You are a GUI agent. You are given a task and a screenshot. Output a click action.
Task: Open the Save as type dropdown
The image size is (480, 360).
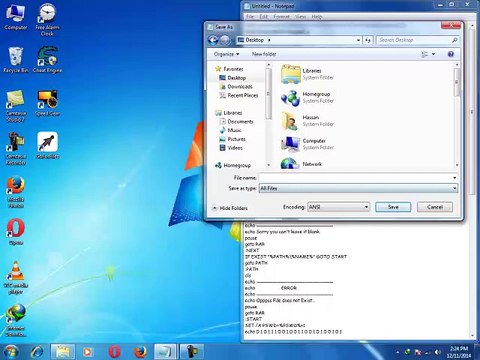[x=358, y=188]
